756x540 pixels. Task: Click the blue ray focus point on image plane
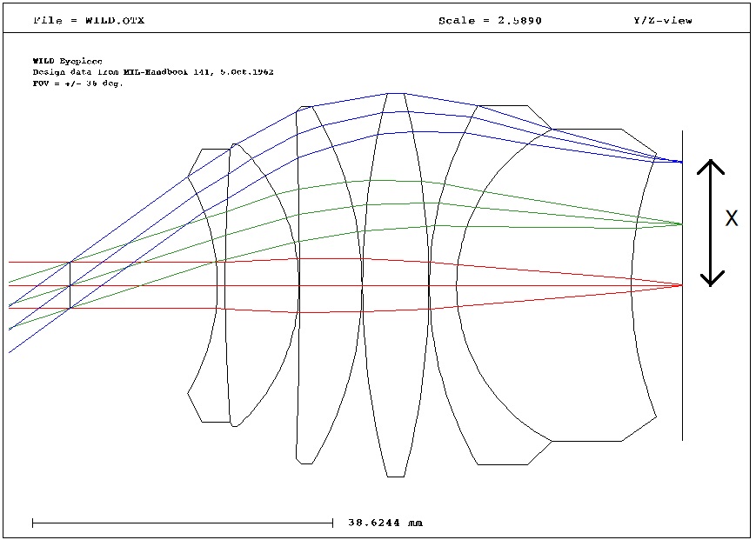681,162
